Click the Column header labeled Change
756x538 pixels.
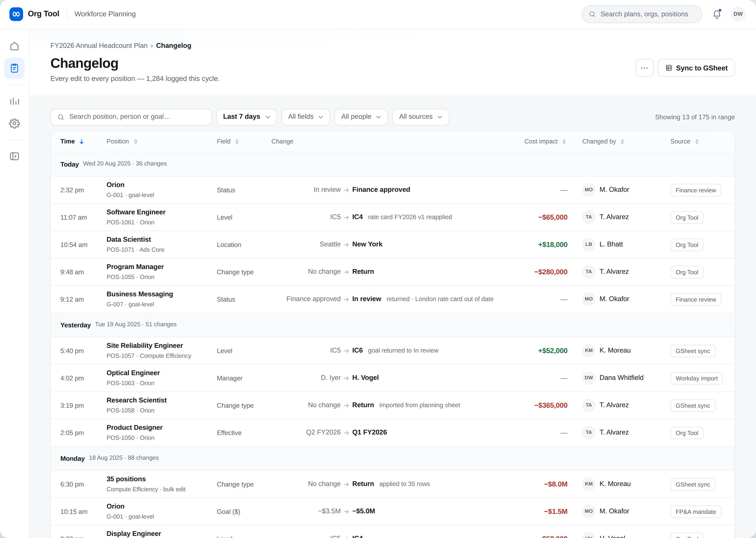coord(282,141)
